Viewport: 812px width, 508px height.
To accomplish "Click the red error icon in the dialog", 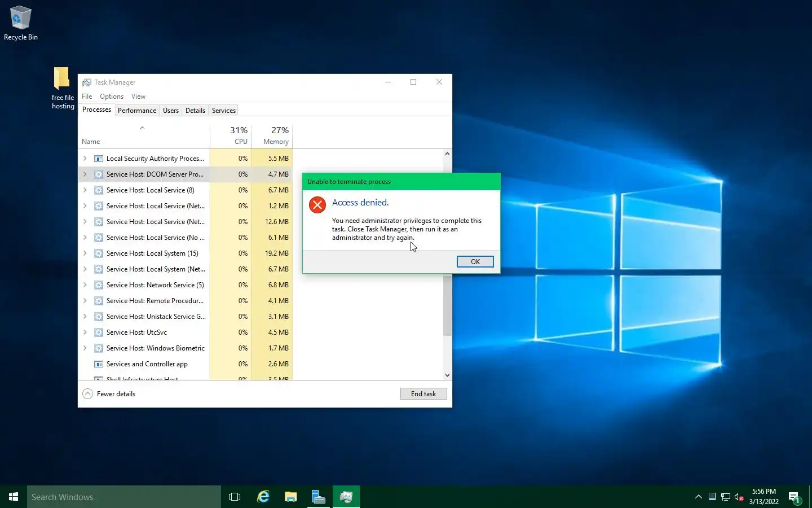I will point(317,205).
